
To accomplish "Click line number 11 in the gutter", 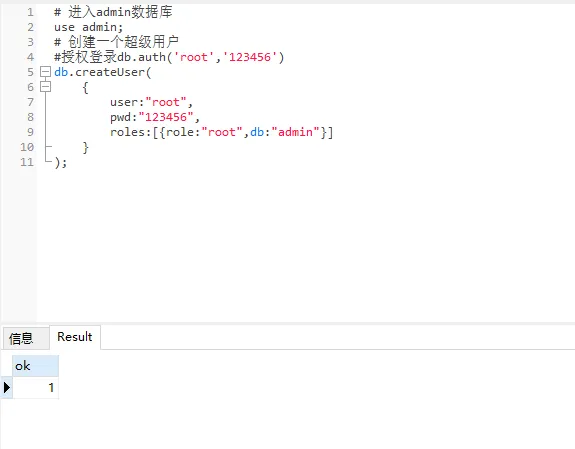I will 27,162.
